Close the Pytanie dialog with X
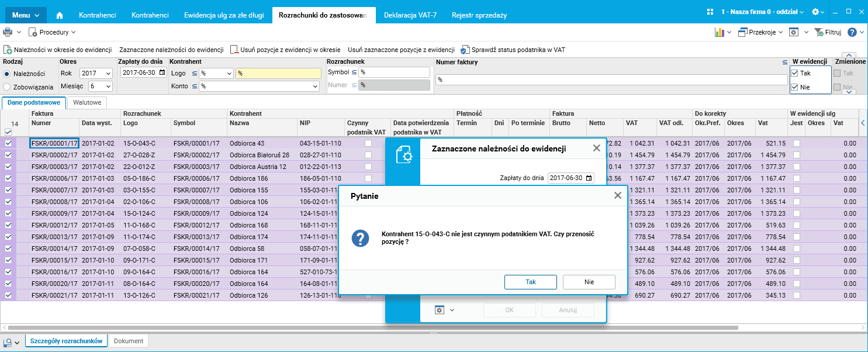 pos(617,195)
